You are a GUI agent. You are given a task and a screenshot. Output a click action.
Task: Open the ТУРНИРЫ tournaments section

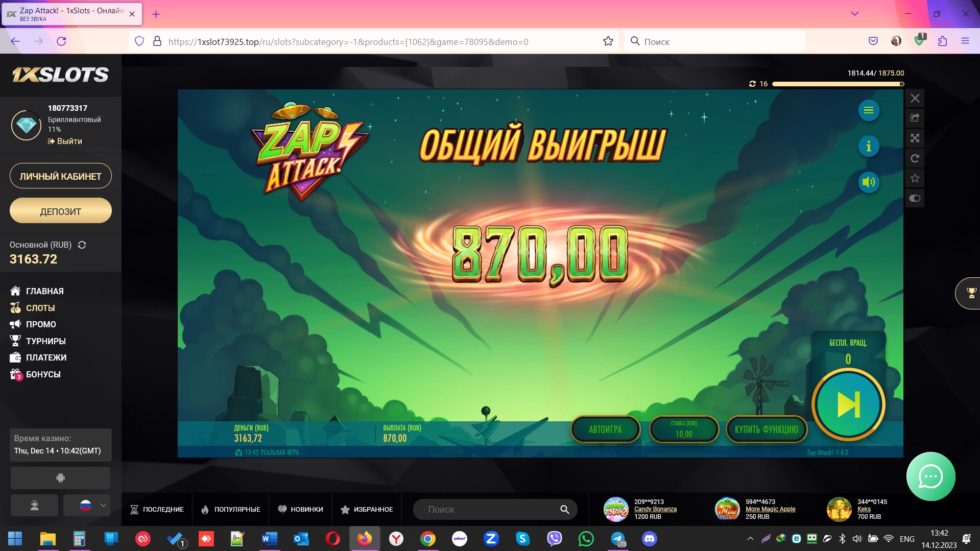(38, 341)
